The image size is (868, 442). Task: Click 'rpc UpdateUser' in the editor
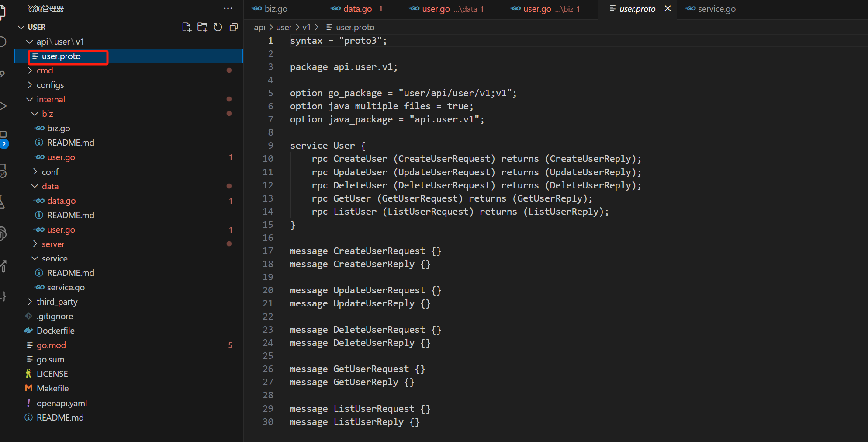(x=349, y=172)
